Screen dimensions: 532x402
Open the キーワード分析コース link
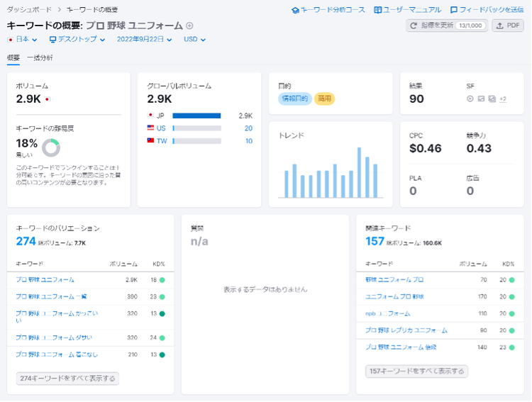coord(328,10)
